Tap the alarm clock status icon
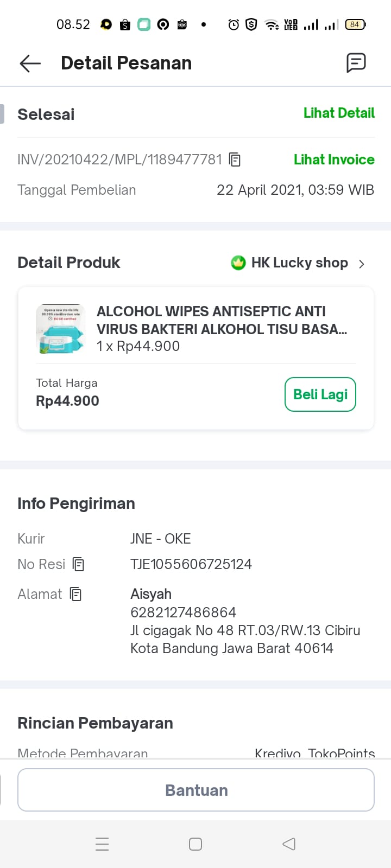This screenshot has width=391, height=868. (234, 24)
